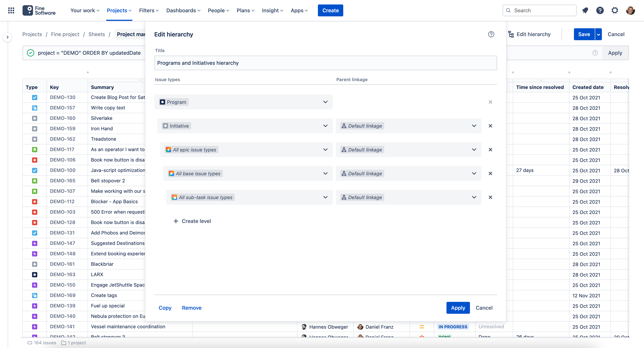Click the valid query checkmark icon

click(31, 53)
